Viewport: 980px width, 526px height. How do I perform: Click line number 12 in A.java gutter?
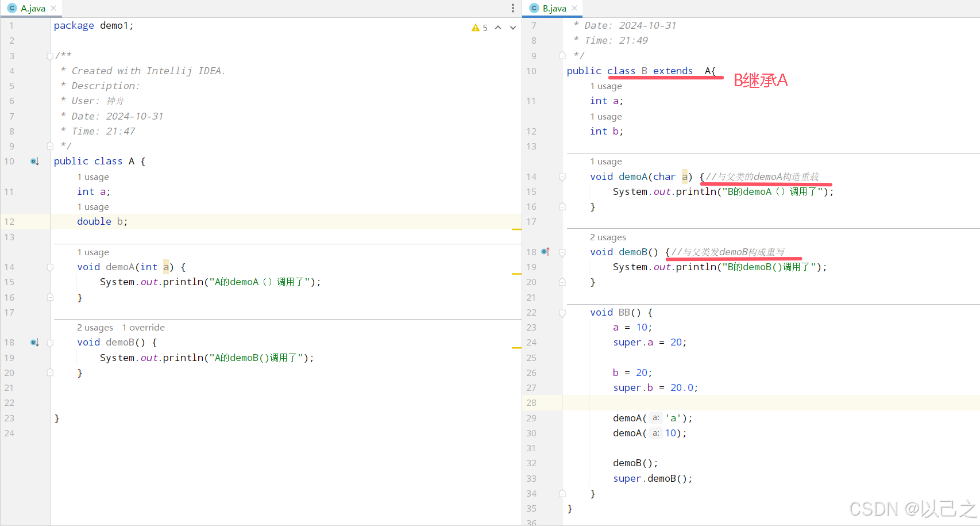point(9,222)
